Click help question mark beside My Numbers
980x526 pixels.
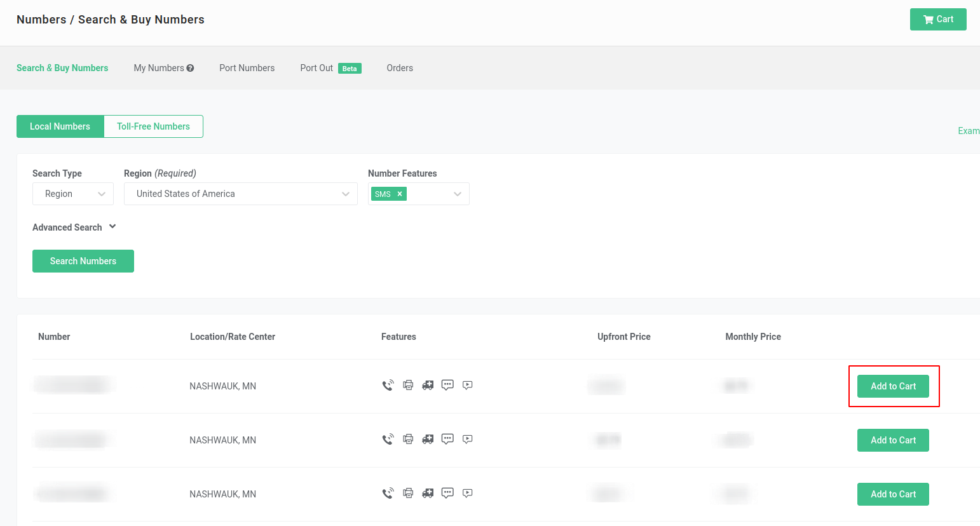[190, 68]
